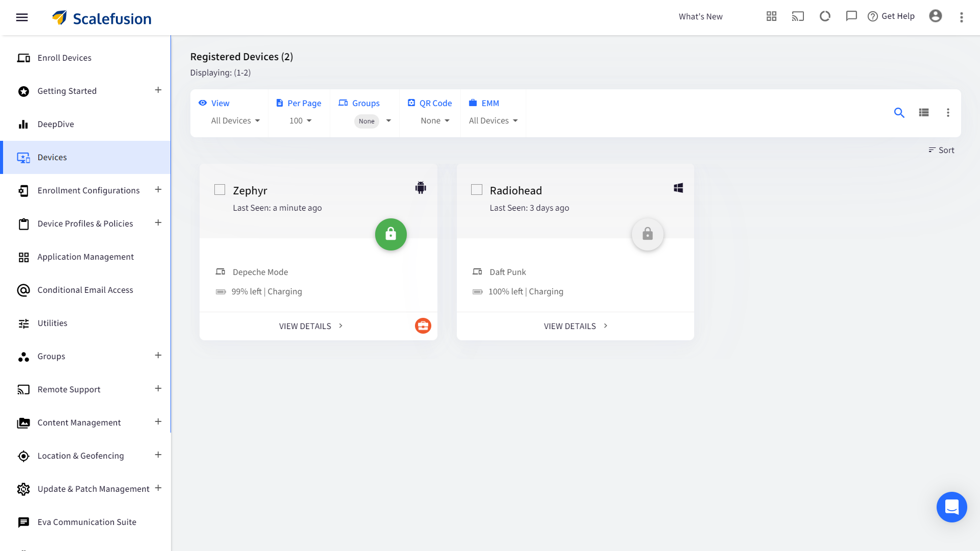
Task: Open the Enroll Devices sidebar section
Action: click(x=65, y=58)
